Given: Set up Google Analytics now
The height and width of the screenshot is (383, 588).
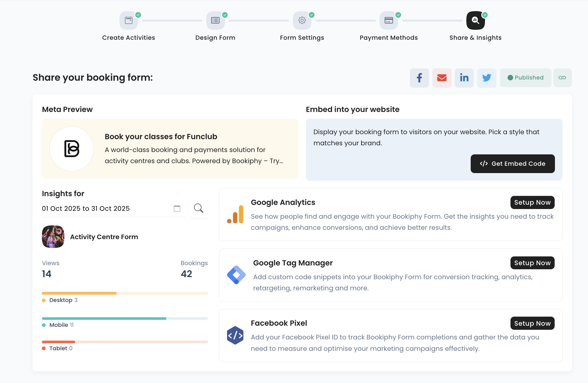Looking at the screenshot, I should pyautogui.click(x=532, y=203).
